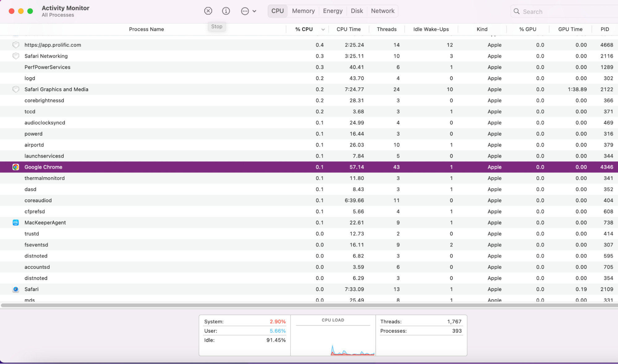
Task: Select the audioclocksyncd process
Action: 309,123
